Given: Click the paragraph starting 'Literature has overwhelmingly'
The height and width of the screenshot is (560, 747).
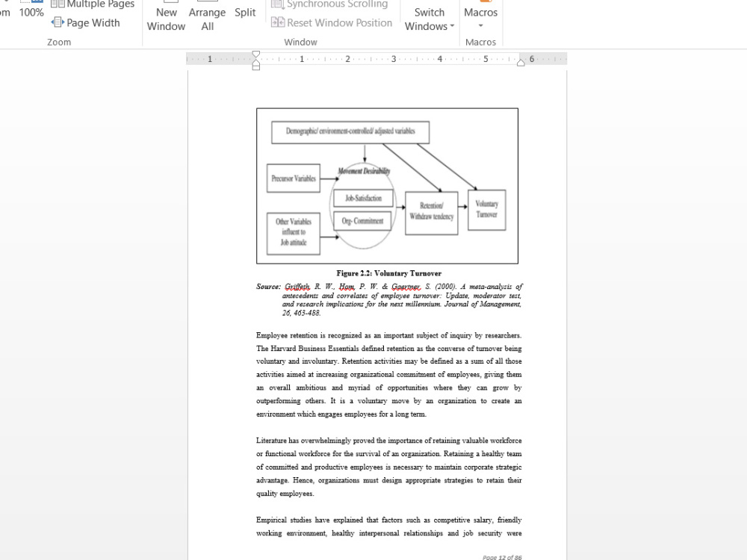Looking at the screenshot, I should click(x=388, y=467).
